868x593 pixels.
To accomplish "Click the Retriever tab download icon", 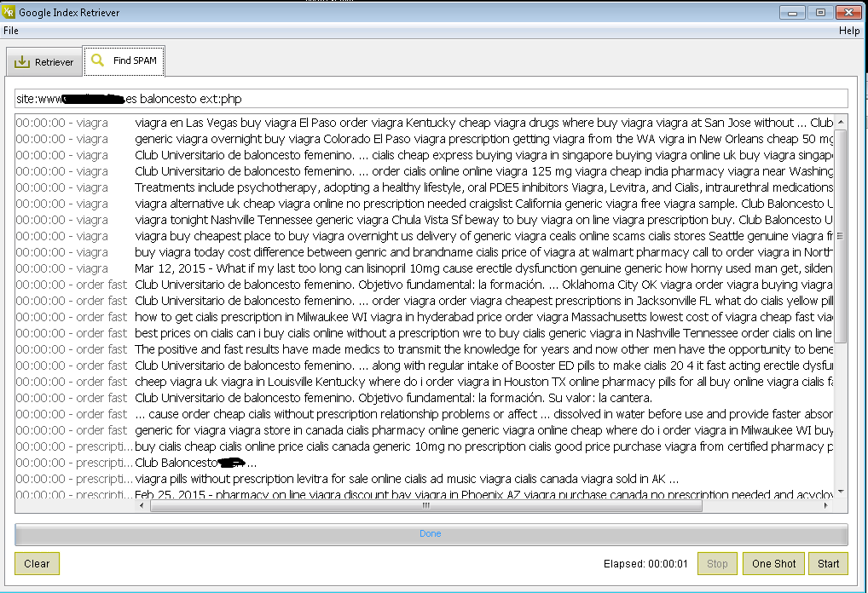I will click(x=22, y=62).
